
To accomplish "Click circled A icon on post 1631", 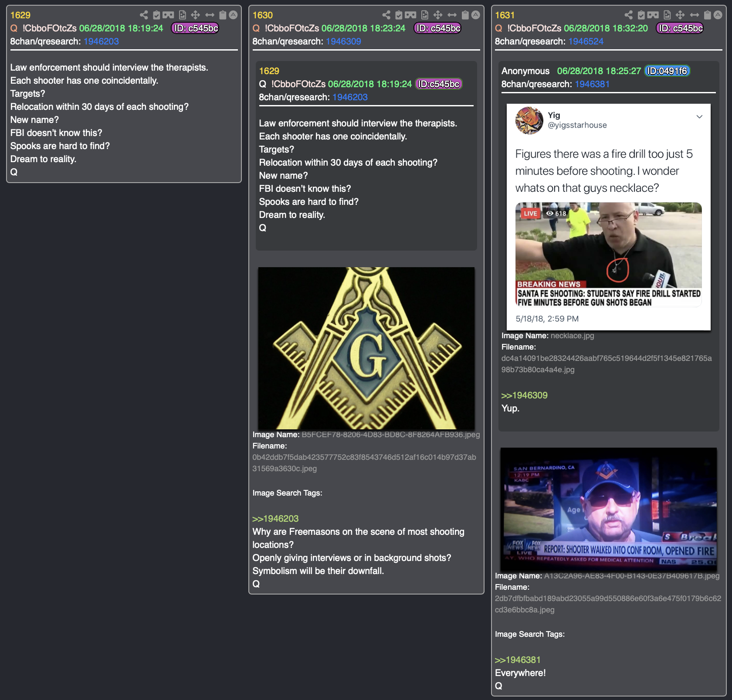I will (718, 15).
